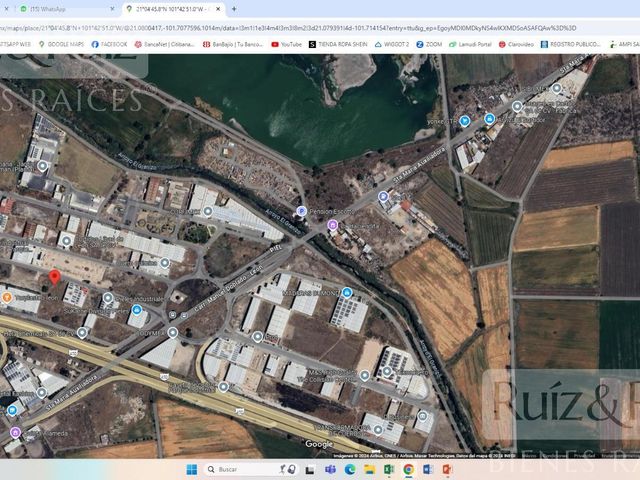This screenshot has height=480, width=640.
Task: Open new browser tab with plus button
Action: click(x=234, y=9)
